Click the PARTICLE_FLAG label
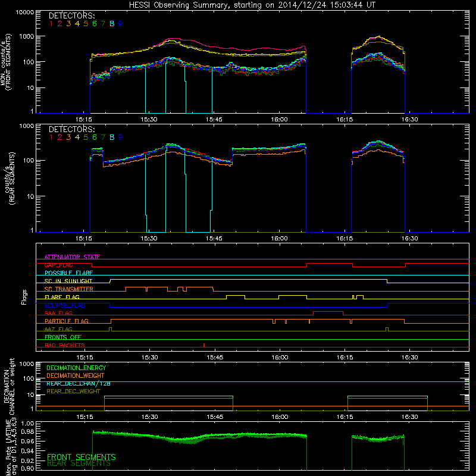Screen dimensions: 476x476 click(67, 321)
